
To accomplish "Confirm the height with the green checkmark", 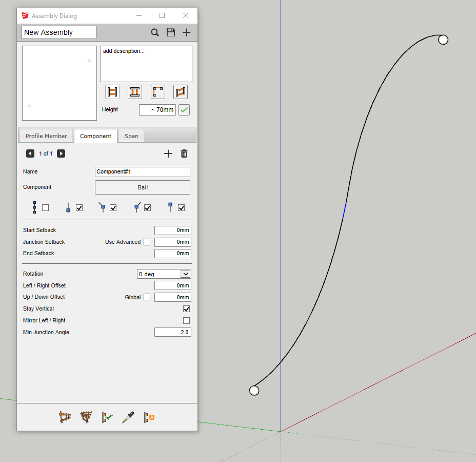I will 184,110.
